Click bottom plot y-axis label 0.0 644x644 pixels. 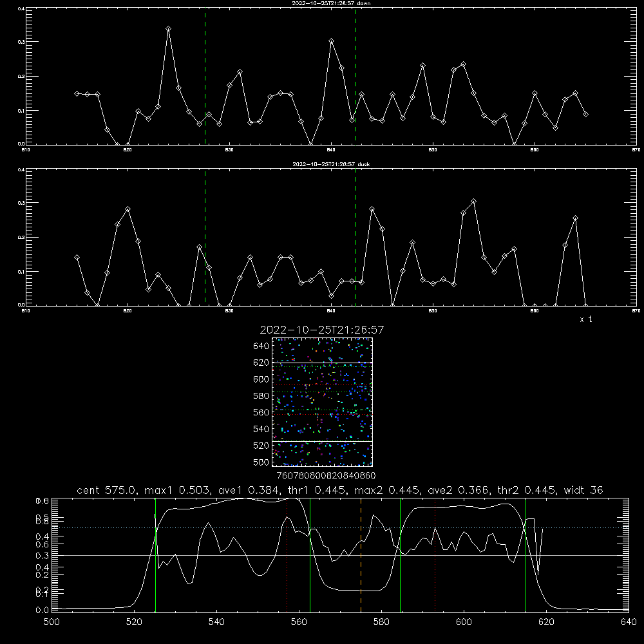[x=43, y=611]
